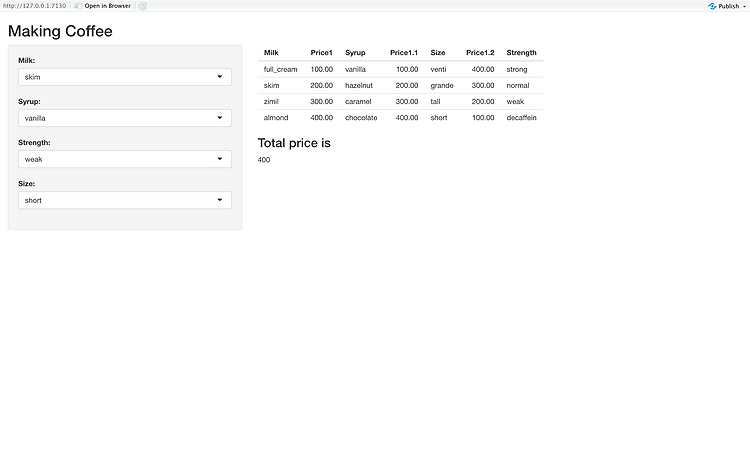
Task: Click the Total price is heading
Action: click(x=294, y=143)
